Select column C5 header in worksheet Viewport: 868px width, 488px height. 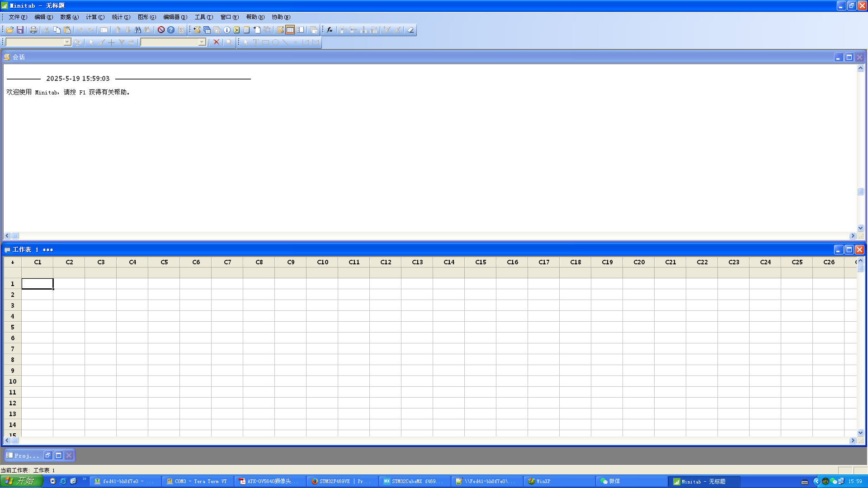(164, 262)
